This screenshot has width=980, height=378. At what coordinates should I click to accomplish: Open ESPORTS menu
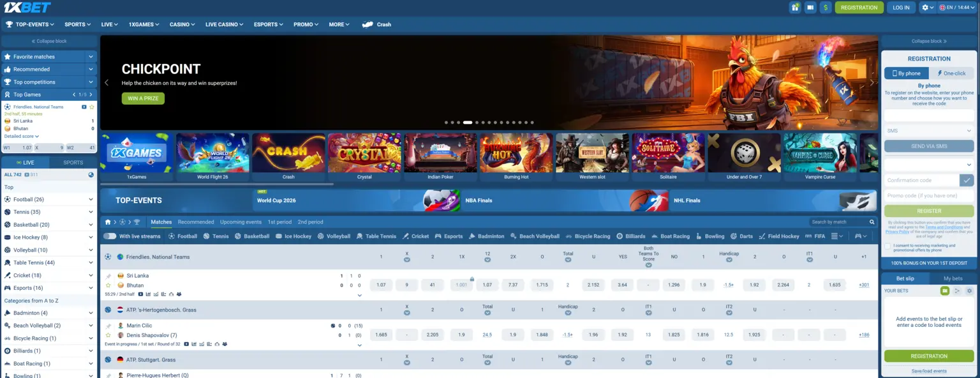click(269, 24)
